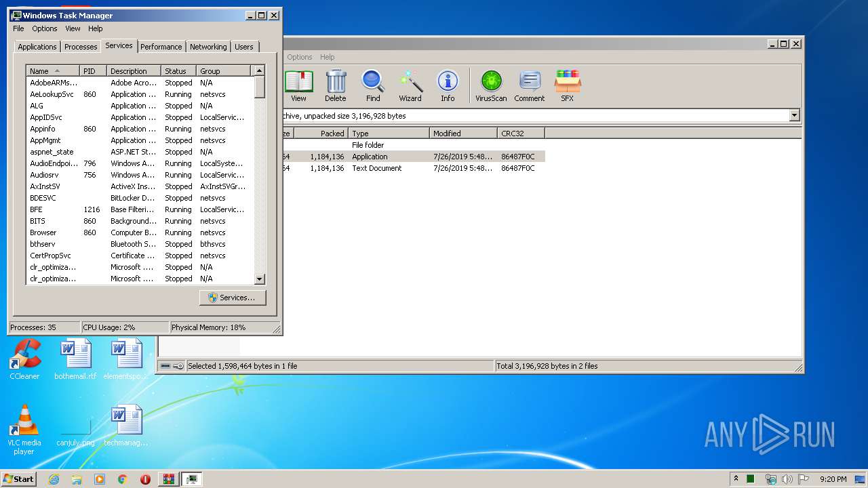The width and height of the screenshot is (868, 488).
Task: Click Show desktop button in taskbar
Action: [861, 479]
